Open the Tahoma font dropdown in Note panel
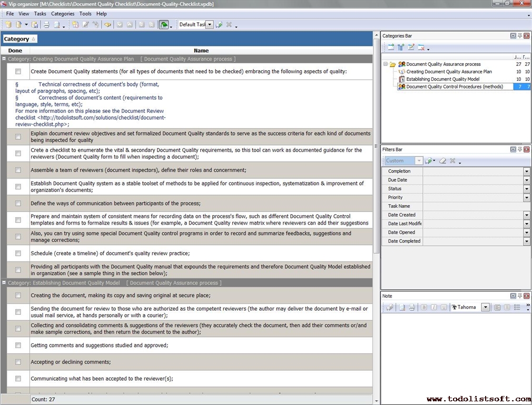The width and height of the screenshot is (532, 405). pos(485,307)
